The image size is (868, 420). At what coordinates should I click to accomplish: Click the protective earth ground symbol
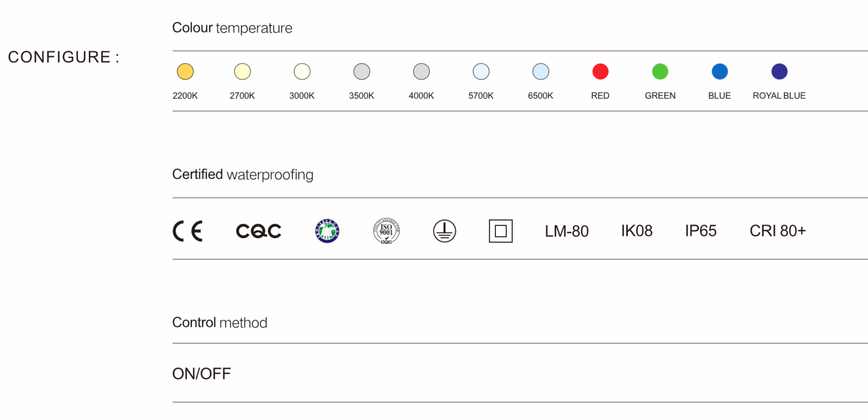pyautogui.click(x=445, y=231)
